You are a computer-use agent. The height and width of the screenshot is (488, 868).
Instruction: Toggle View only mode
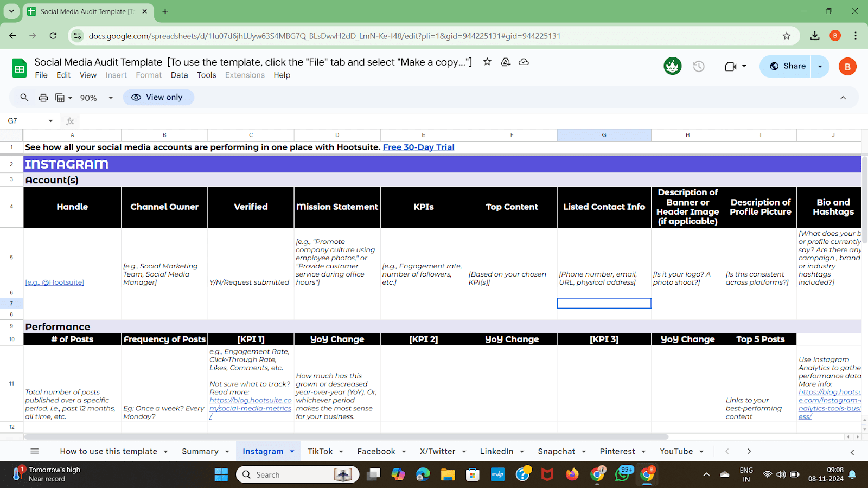(158, 97)
